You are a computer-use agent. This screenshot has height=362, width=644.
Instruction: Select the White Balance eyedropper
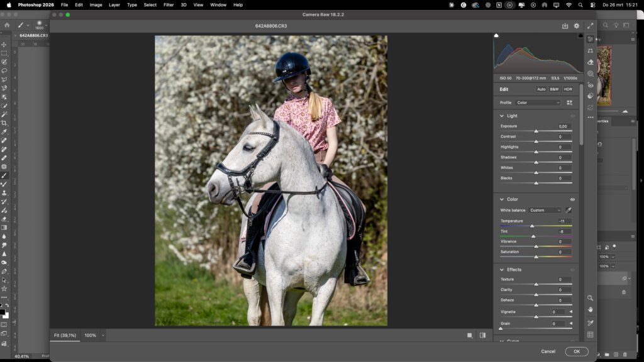[569, 211]
